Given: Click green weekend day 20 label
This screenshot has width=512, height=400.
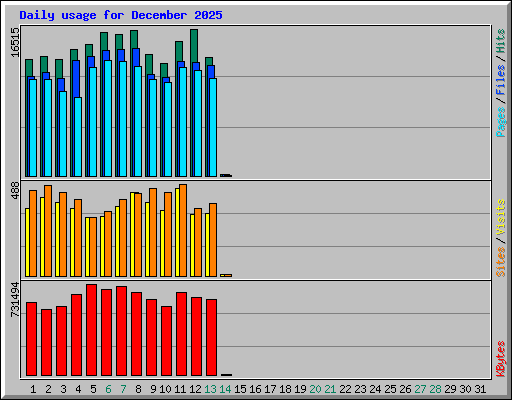Looking at the screenshot, I should click(315, 389).
